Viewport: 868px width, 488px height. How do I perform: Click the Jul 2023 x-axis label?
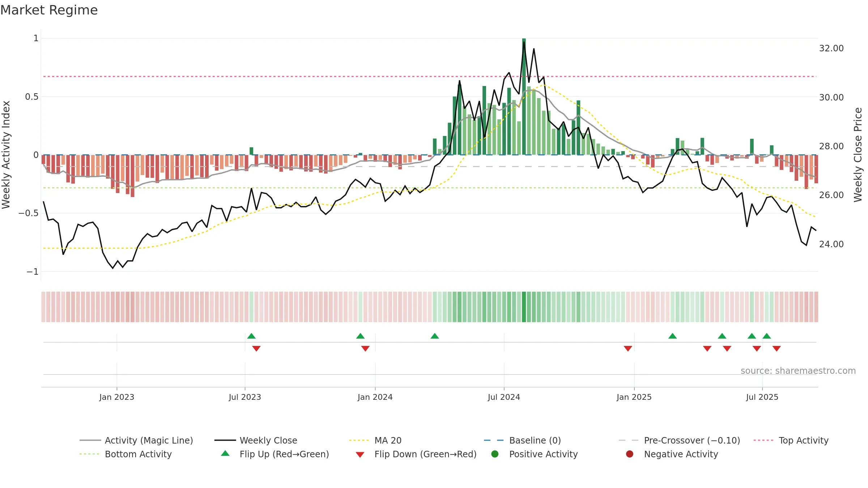pyautogui.click(x=245, y=397)
